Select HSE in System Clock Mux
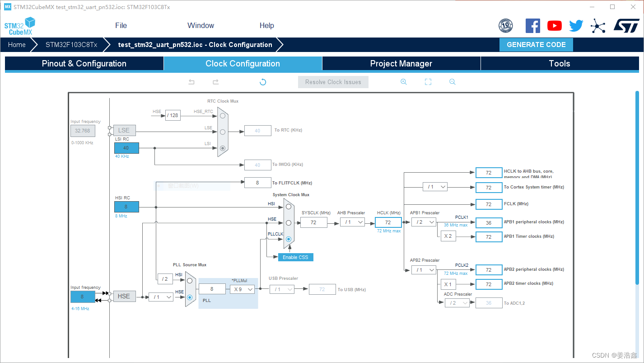This screenshot has height=363, width=644. coord(289,222)
